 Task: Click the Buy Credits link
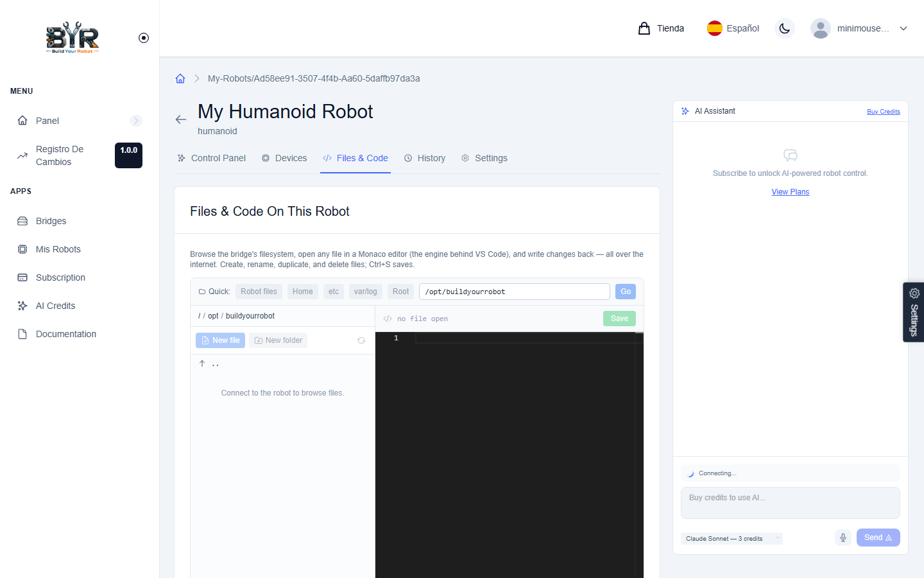(884, 112)
